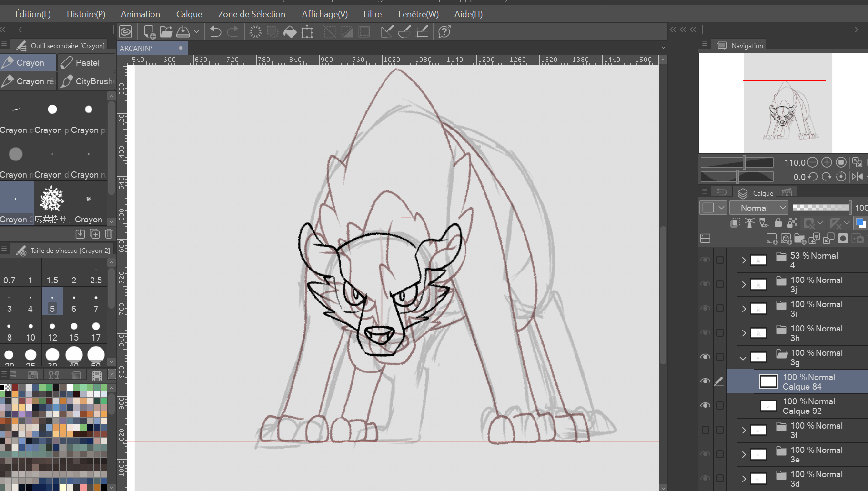Screen dimensions: 868x491
Task: Click the Zoom out minus icon in Navigation
Action: click(813, 162)
